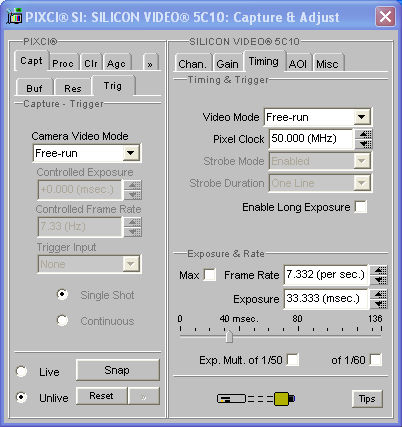402x427 pixels.
Task: Enable the Long Exposure checkbox
Action: [x=361, y=207]
